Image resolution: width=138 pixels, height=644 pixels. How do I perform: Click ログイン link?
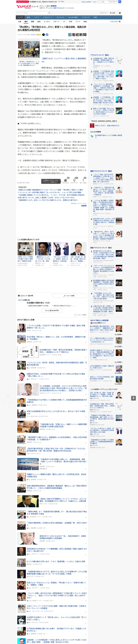[42, 8]
